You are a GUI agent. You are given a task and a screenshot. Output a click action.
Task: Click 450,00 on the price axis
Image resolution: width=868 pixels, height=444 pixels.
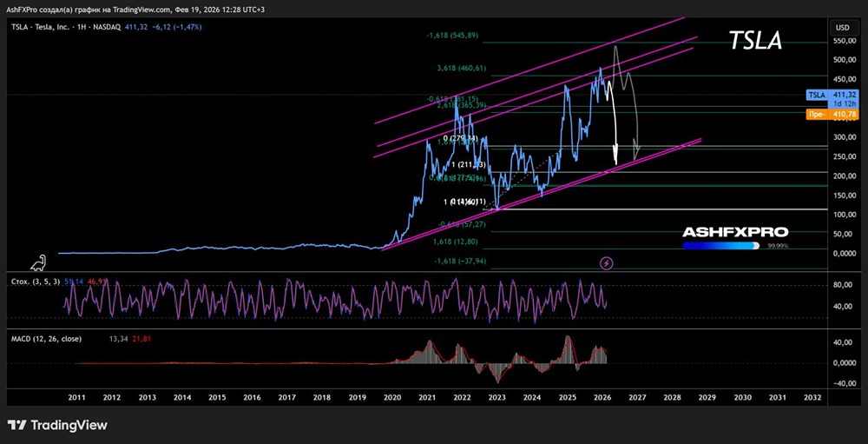[843, 79]
